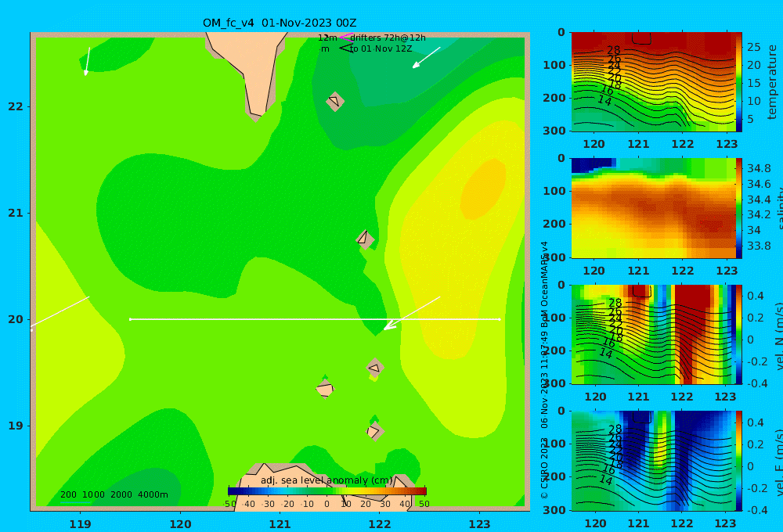Screen dimensions: 783x532
Task: Click the 'temperature' colorbar axis label
Action: pyautogui.click(x=772, y=82)
